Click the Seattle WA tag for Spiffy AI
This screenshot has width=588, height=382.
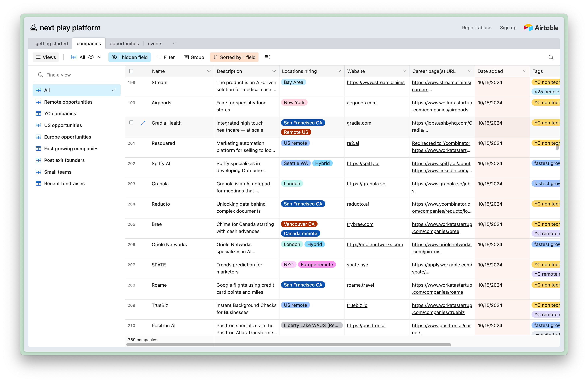click(x=296, y=163)
